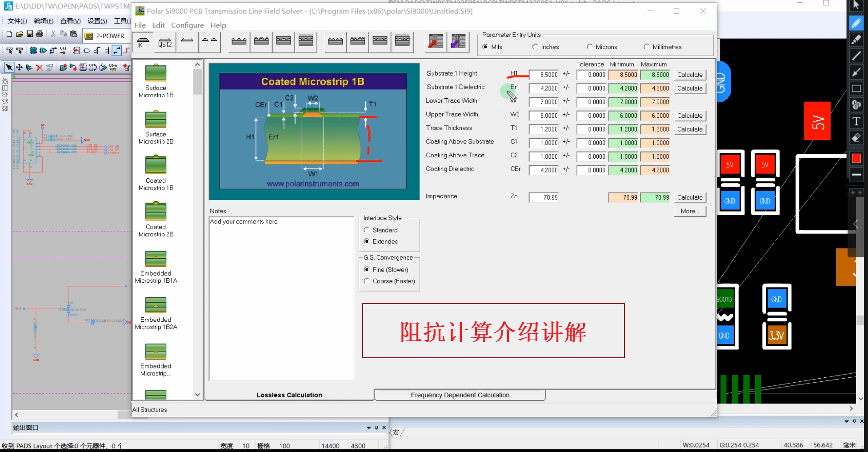Viewport: 868px width, 452px height.
Task: Select the Coated Microstrip 2B structure
Action: 156,220
